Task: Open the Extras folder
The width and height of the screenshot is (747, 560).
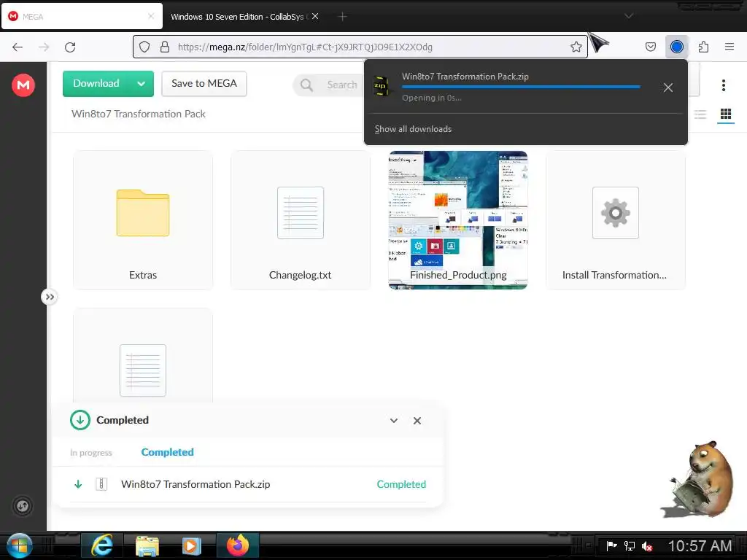Action: coord(143,220)
